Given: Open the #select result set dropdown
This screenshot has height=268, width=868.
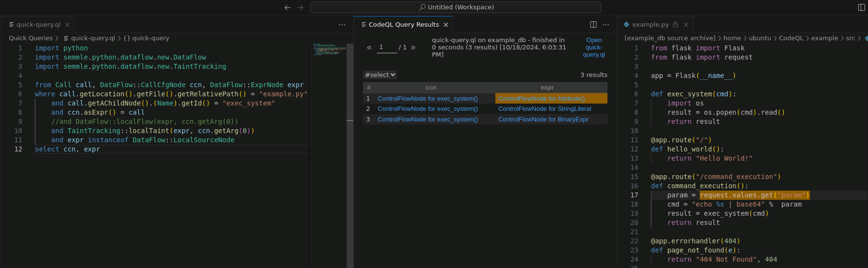Looking at the screenshot, I should click(380, 75).
